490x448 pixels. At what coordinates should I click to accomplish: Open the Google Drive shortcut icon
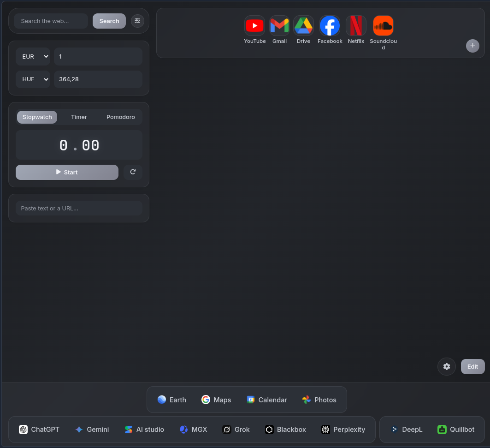tap(303, 26)
